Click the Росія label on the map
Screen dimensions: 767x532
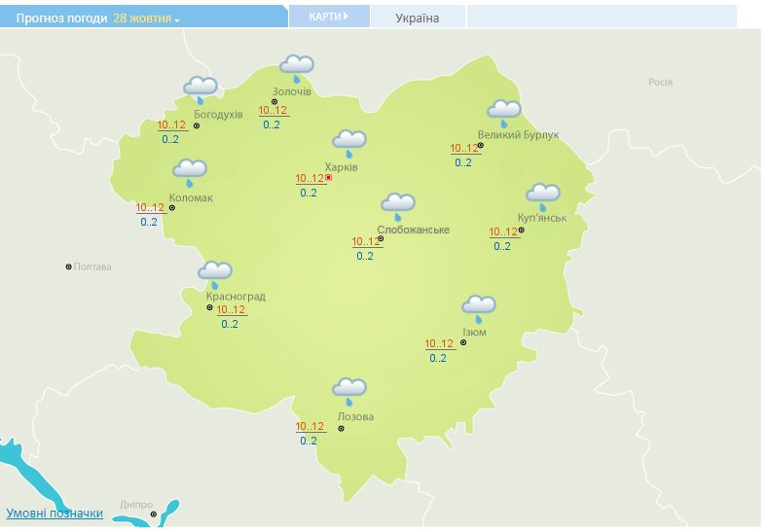point(660,82)
